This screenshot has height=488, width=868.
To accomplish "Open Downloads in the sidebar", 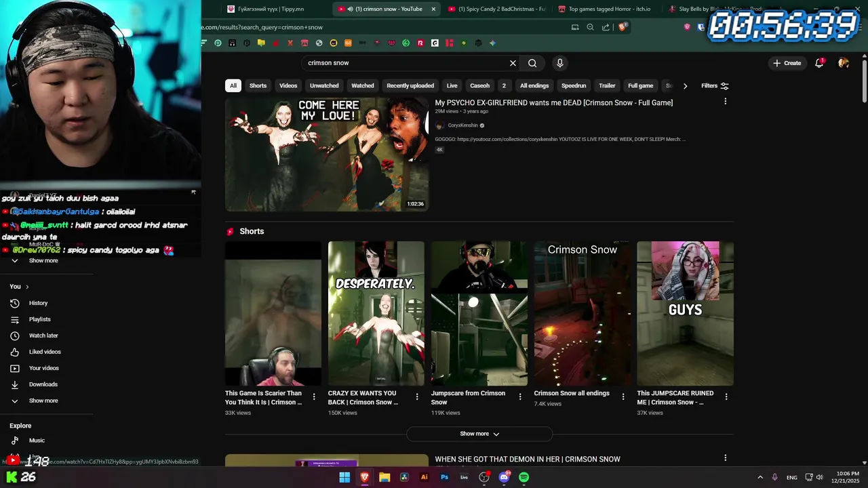I will [x=43, y=384].
